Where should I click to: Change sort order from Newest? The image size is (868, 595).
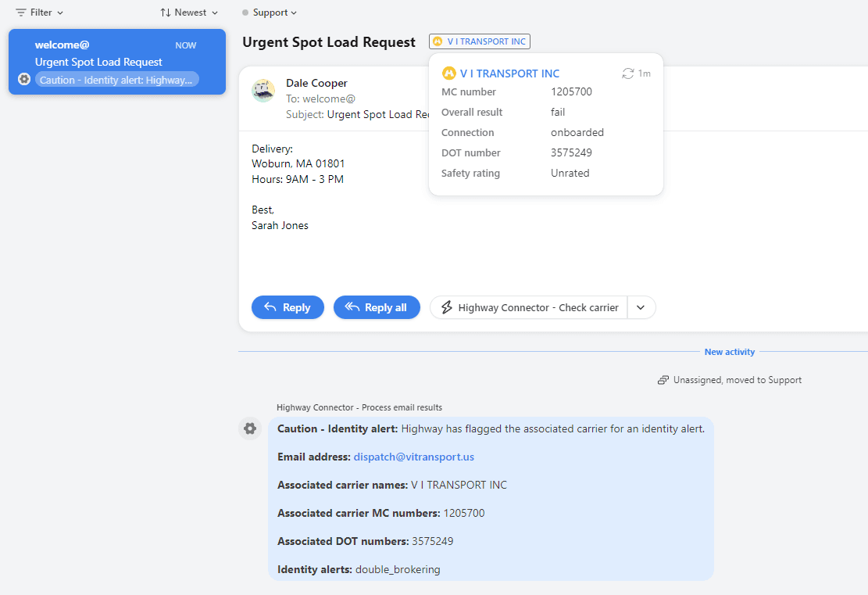[x=189, y=13]
